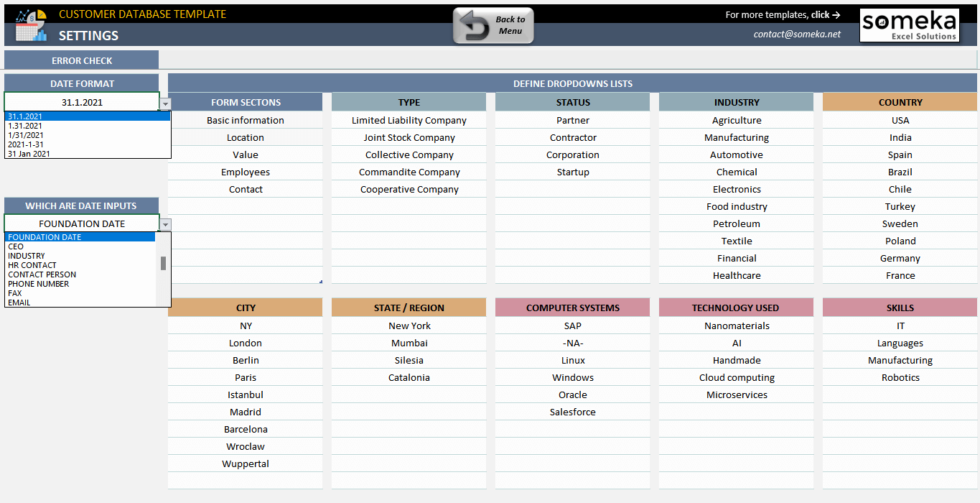Select 'Healthcare' under INDUSTRY
The width and height of the screenshot is (980, 503).
tap(736, 275)
